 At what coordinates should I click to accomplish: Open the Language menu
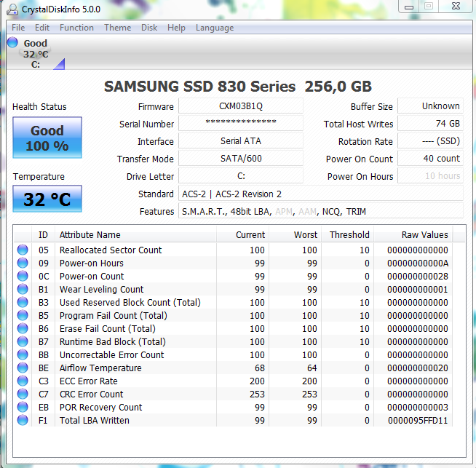[x=215, y=28]
